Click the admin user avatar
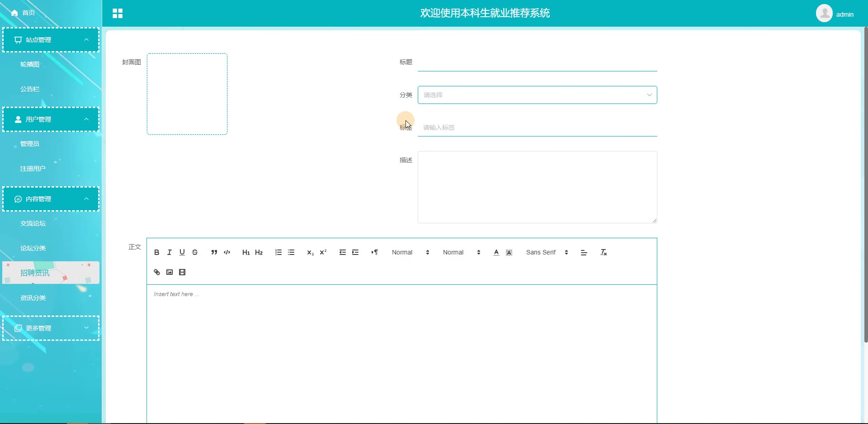Viewport: 868px width, 424px height. pos(824,14)
